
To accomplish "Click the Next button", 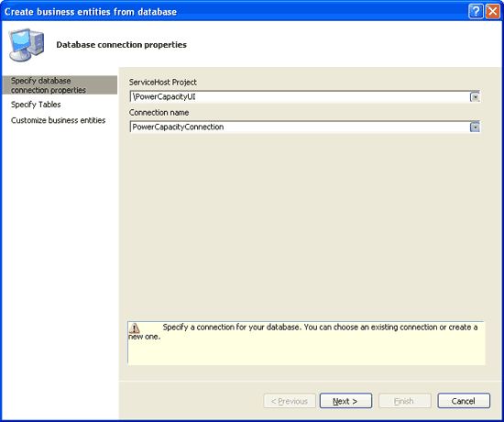I will coord(345,401).
